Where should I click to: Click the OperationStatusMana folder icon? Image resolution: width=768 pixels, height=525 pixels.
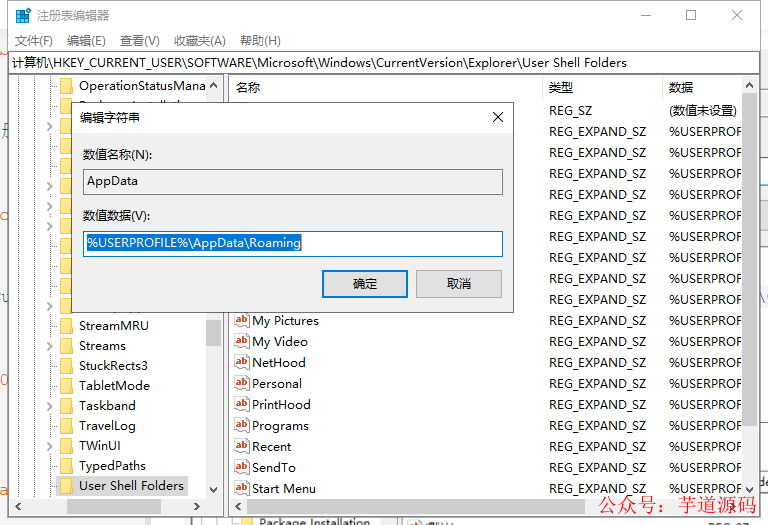click(66, 86)
